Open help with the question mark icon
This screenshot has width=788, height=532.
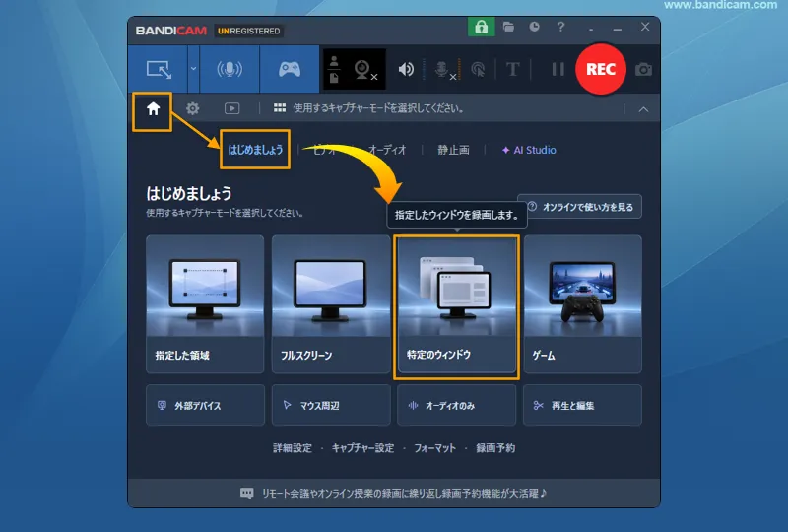click(560, 27)
